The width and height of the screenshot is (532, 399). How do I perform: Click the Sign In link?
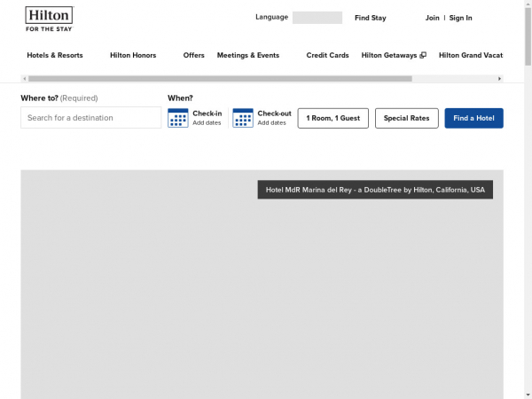click(x=460, y=18)
